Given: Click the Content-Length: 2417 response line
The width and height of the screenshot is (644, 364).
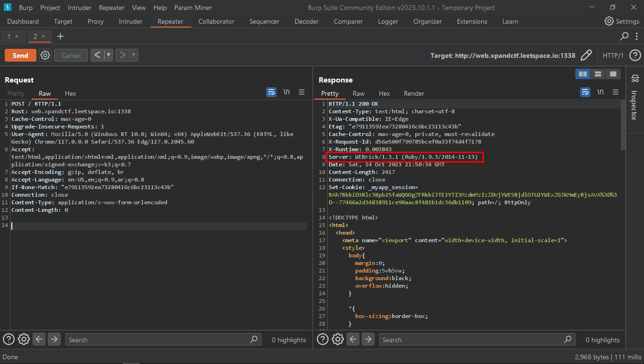Looking at the screenshot, I should [x=362, y=172].
